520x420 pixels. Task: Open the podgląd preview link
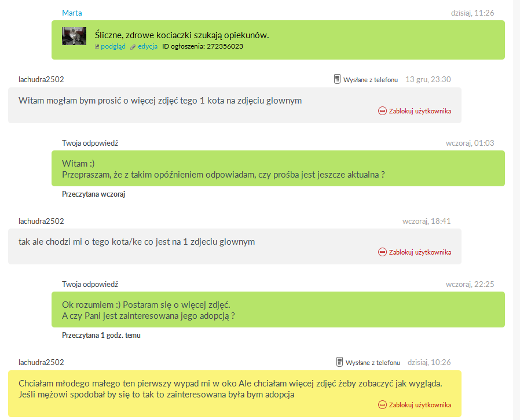[113, 46]
